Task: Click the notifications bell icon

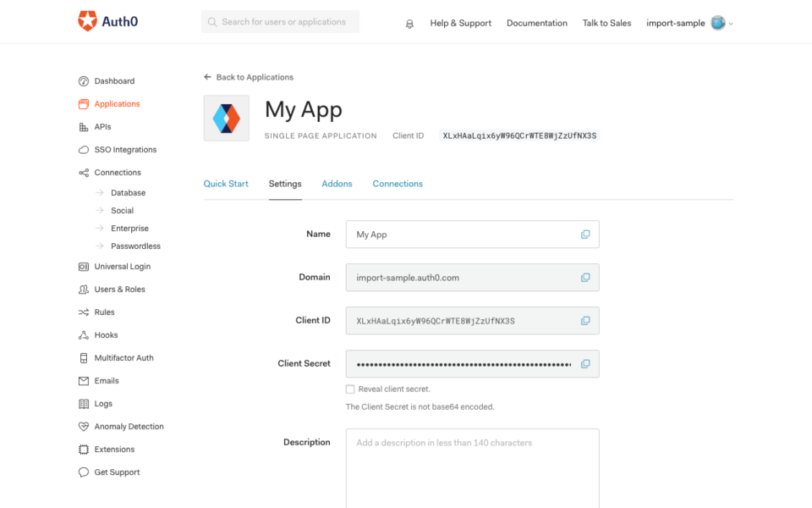Action: [409, 24]
